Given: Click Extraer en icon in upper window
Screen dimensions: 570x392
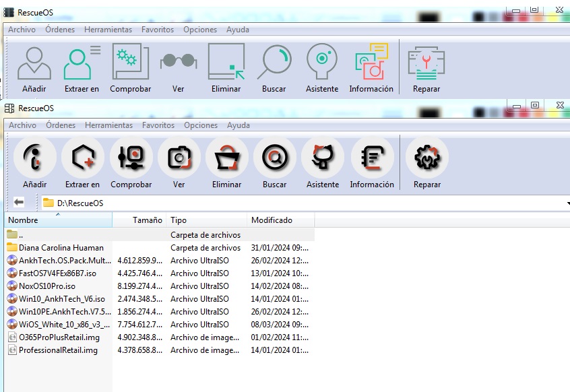Looking at the screenshot, I should (82, 63).
